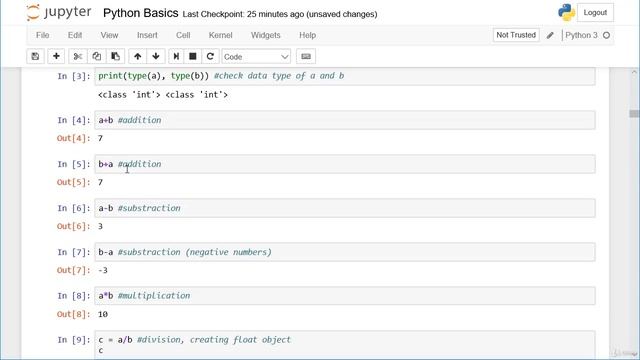Insert a cell below with plus icon
This screenshot has width=640, height=360.
pos(56,56)
